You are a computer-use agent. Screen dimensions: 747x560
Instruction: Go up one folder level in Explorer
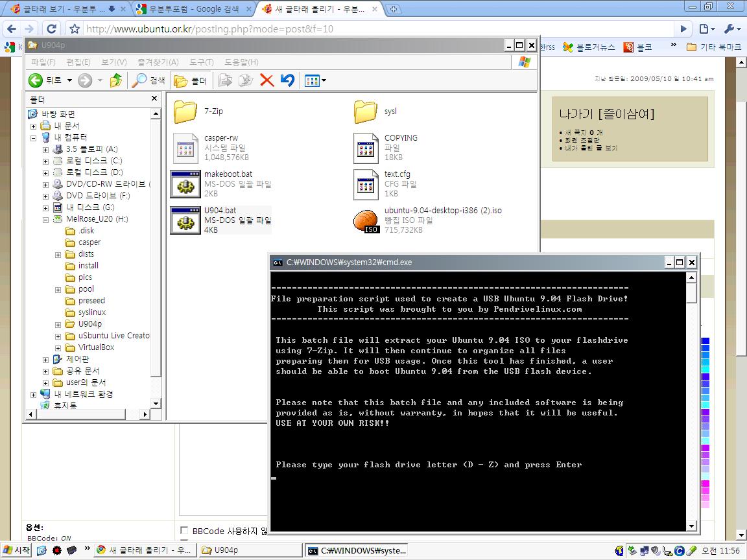pyautogui.click(x=116, y=80)
